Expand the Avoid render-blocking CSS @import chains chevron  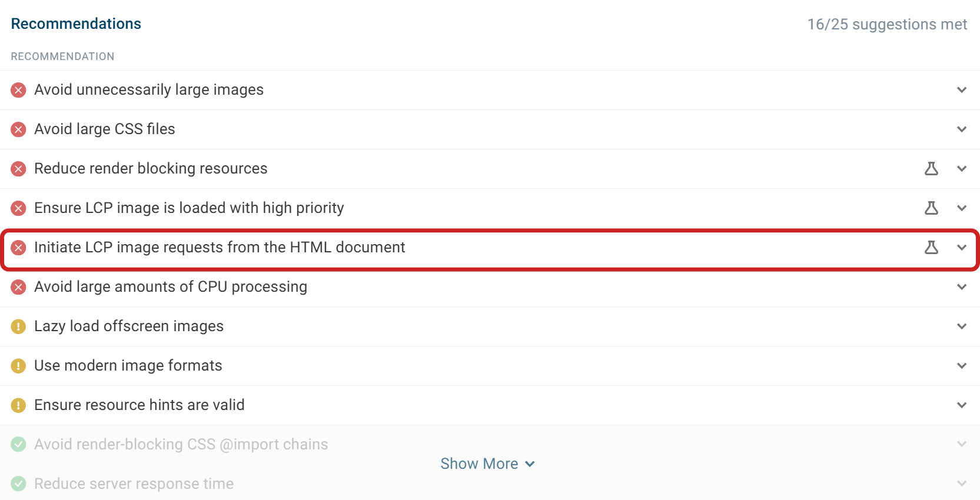pyautogui.click(x=962, y=444)
